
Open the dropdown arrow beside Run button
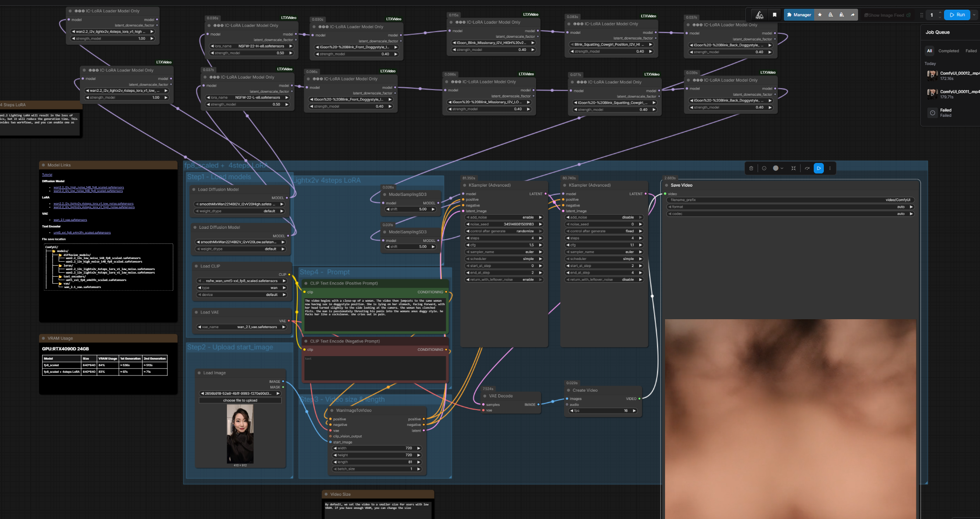tap(974, 15)
